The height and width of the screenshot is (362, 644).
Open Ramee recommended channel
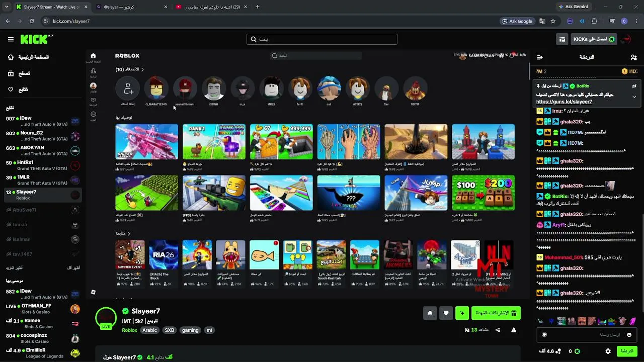[43, 323]
